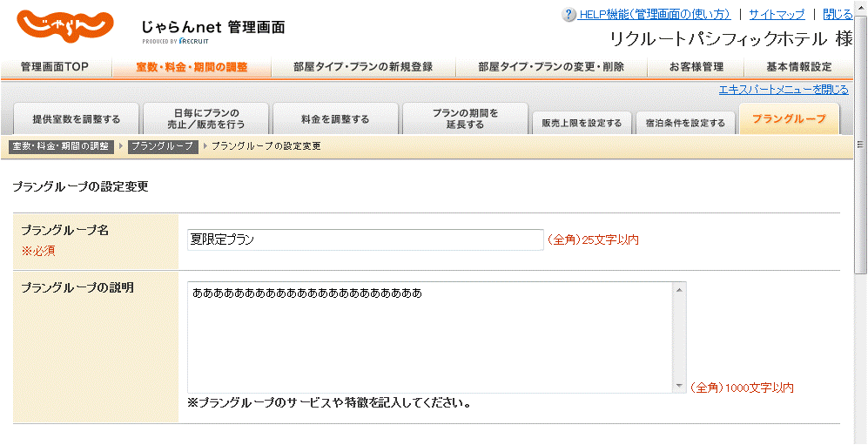Go to 管理画面TOP menu
This screenshot has height=445, width=868.
click(x=55, y=67)
